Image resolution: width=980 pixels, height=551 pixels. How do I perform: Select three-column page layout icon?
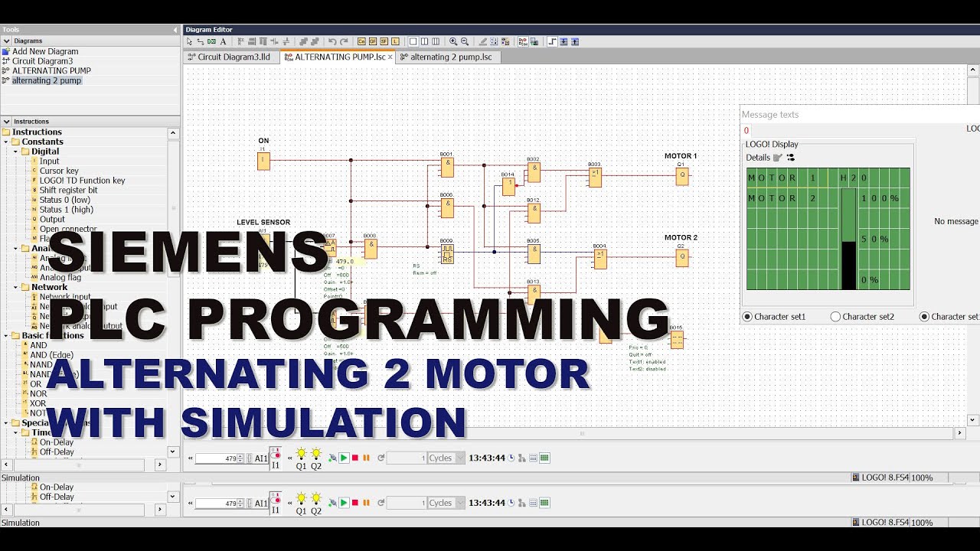(436, 41)
